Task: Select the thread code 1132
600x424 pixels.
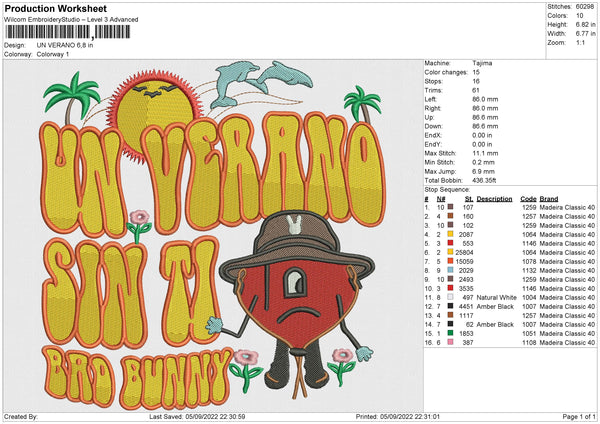Action: tap(529, 271)
